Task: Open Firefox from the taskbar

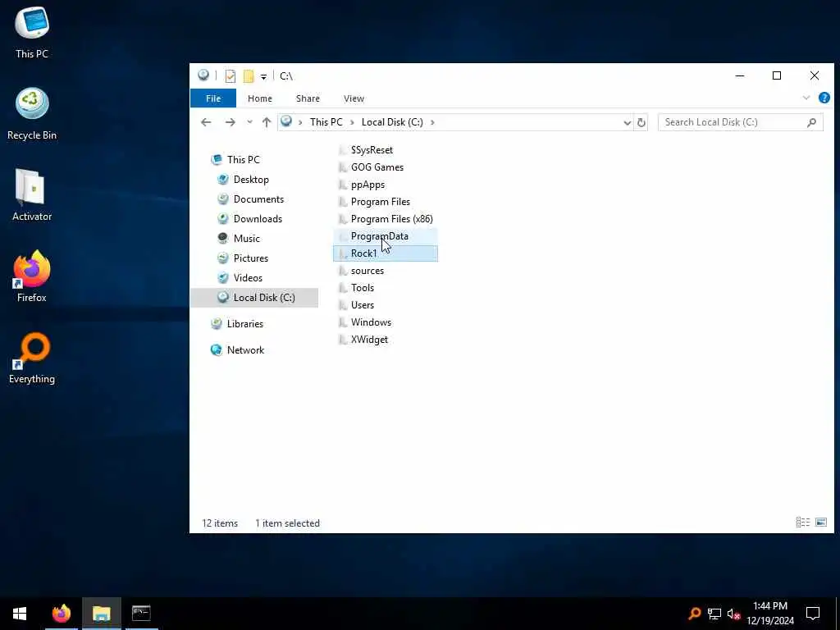Action: [x=61, y=614]
